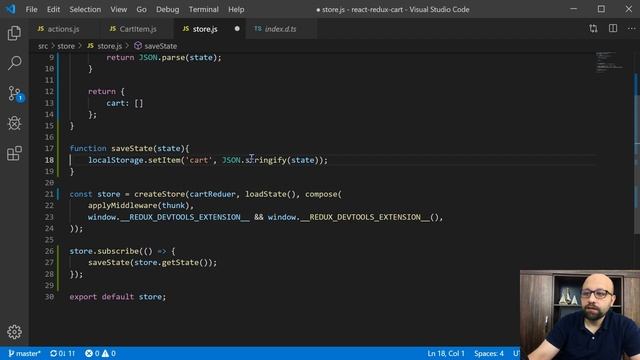
Task: Click the master branch in status bar
Action: coord(24,353)
